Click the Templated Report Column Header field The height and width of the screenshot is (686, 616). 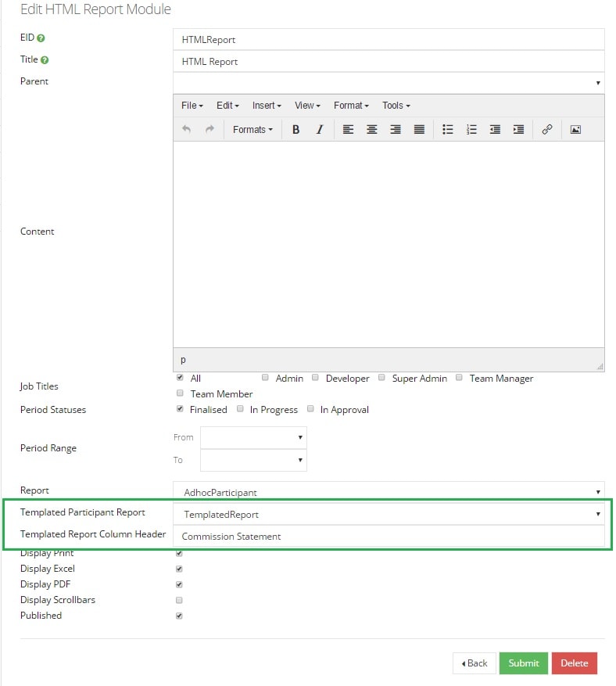click(x=389, y=536)
